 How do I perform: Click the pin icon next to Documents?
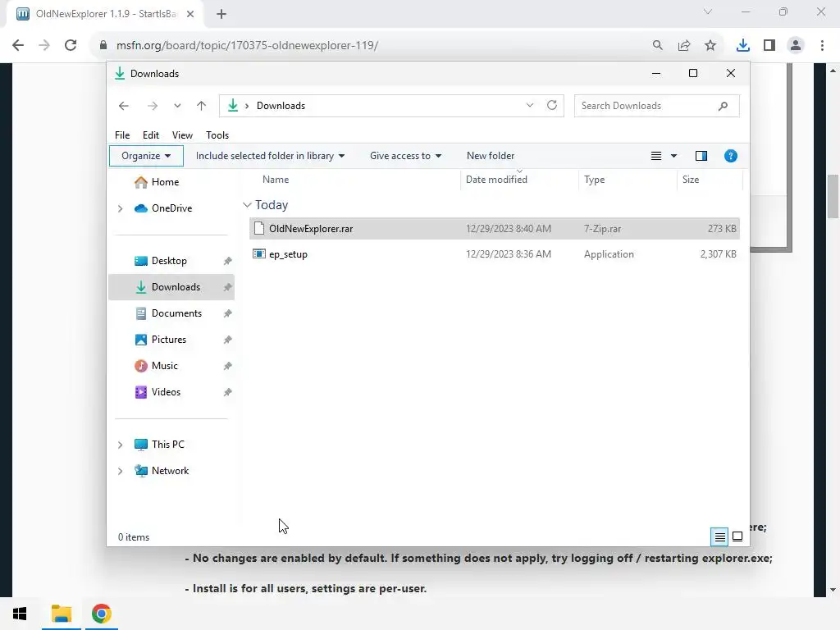click(228, 313)
